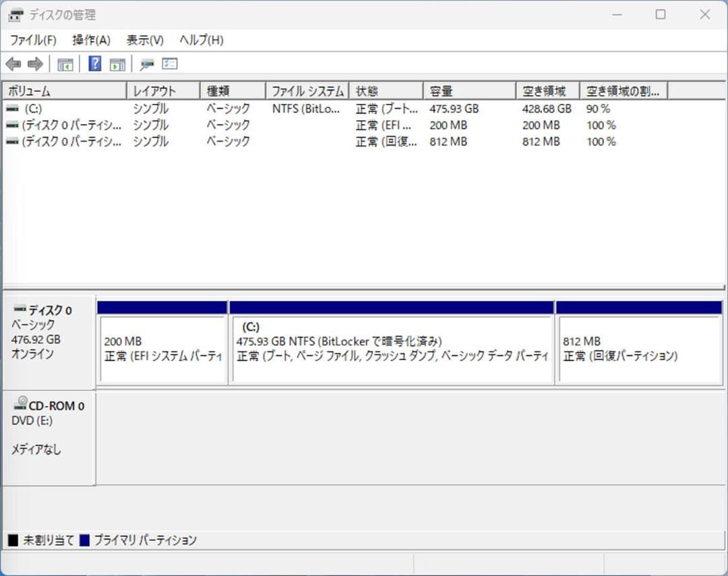The image size is (728, 576).
Task: Click the 476.92 GB disk size text
Action: (x=36, y=339)
